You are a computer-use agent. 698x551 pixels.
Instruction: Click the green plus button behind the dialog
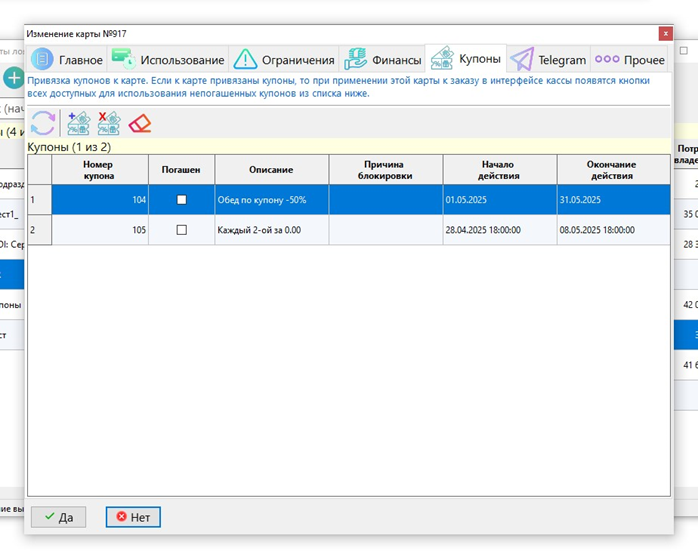(13, 78)
